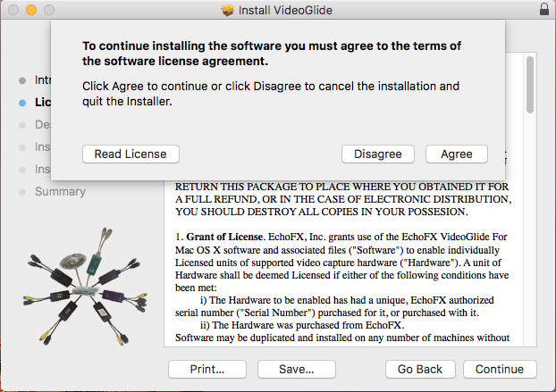Close the installer with the red button
Image resolution: width=556 pixels, height=392 pixels.
point(12,10)
